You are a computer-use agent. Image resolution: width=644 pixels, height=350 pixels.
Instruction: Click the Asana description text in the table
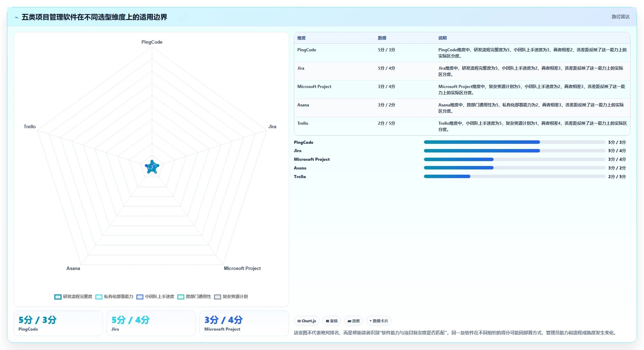(531, 108)
